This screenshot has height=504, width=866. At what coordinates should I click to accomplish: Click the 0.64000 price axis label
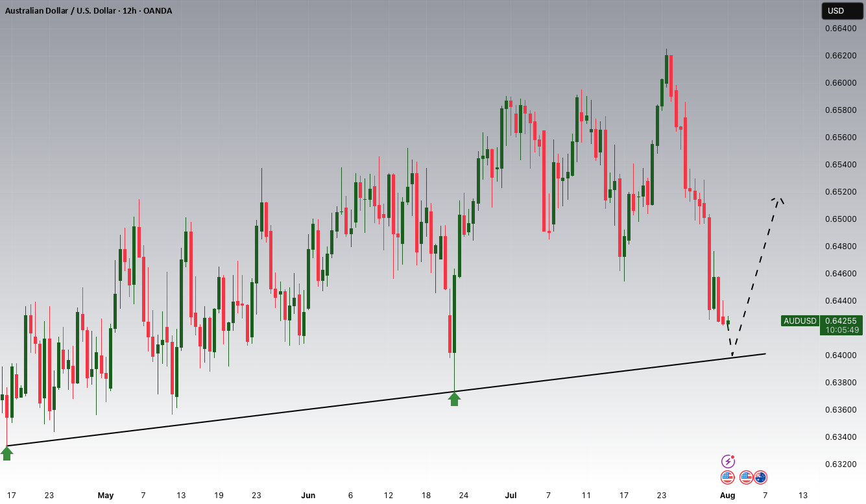[x=841, y=355]
